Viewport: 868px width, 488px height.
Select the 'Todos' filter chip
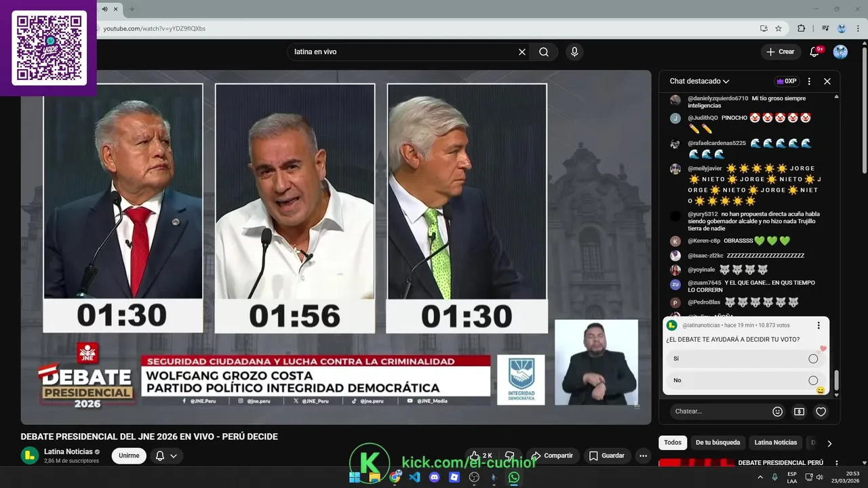673,443
